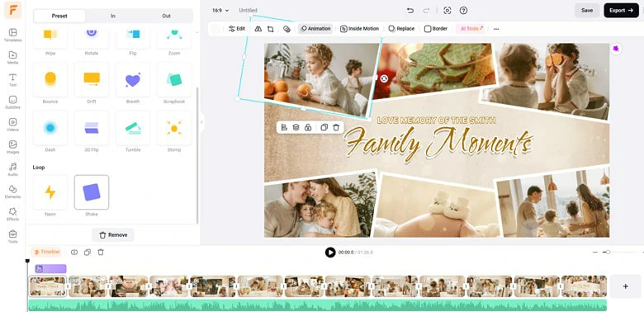Delete the scene in timeline toolbar
The image size is (644, 312).
pyautogui.click(x=101, y=252)
